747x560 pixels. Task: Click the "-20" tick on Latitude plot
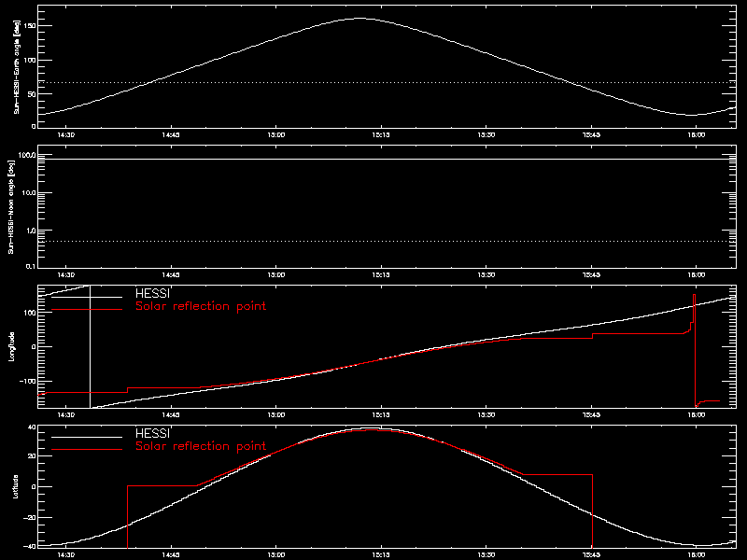click(x=30, y=517)
